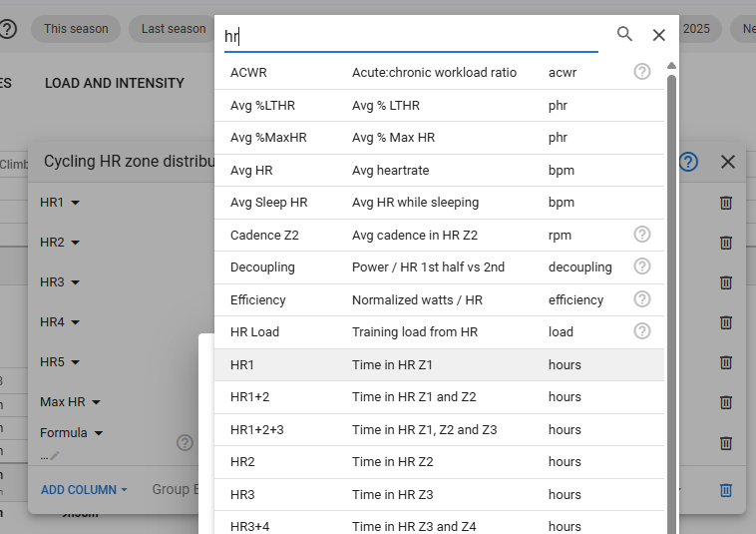756x534 pixels.
Task: Delete the HR1 column row
Action: point(726,203)
